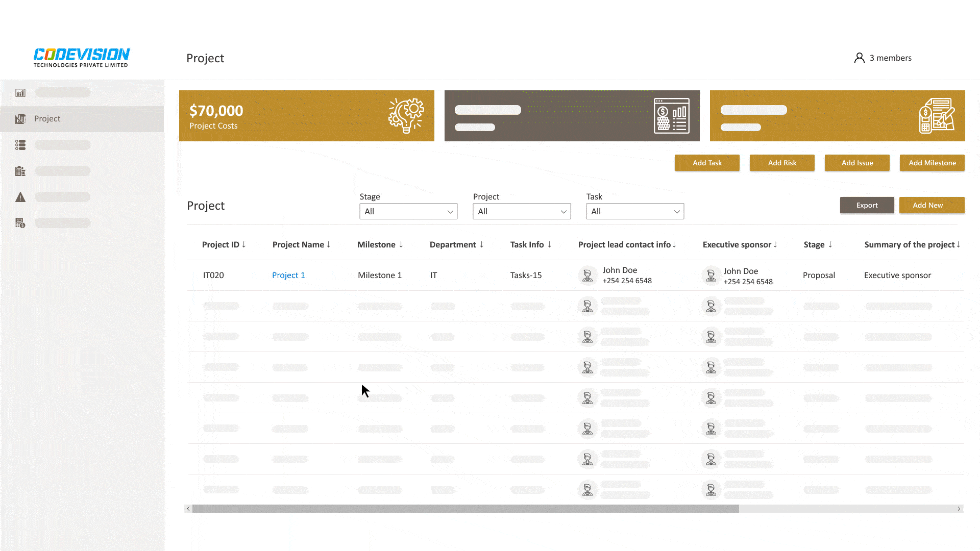The width and height of the screenshot is (980, 551).
Task: Sort by Stage column arrow
Action: coord(830,244)
